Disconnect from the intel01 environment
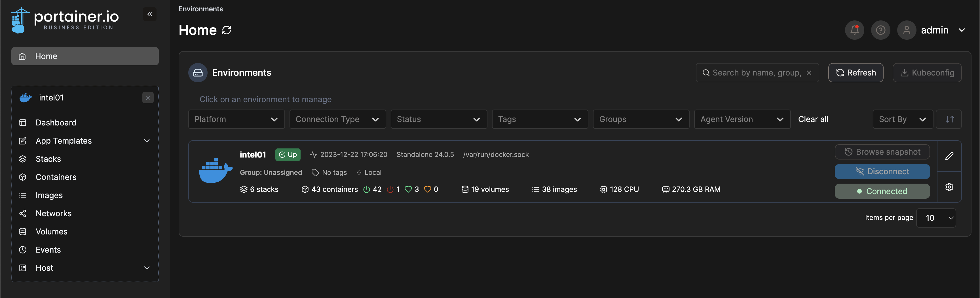980x298 pixels. 882,171
